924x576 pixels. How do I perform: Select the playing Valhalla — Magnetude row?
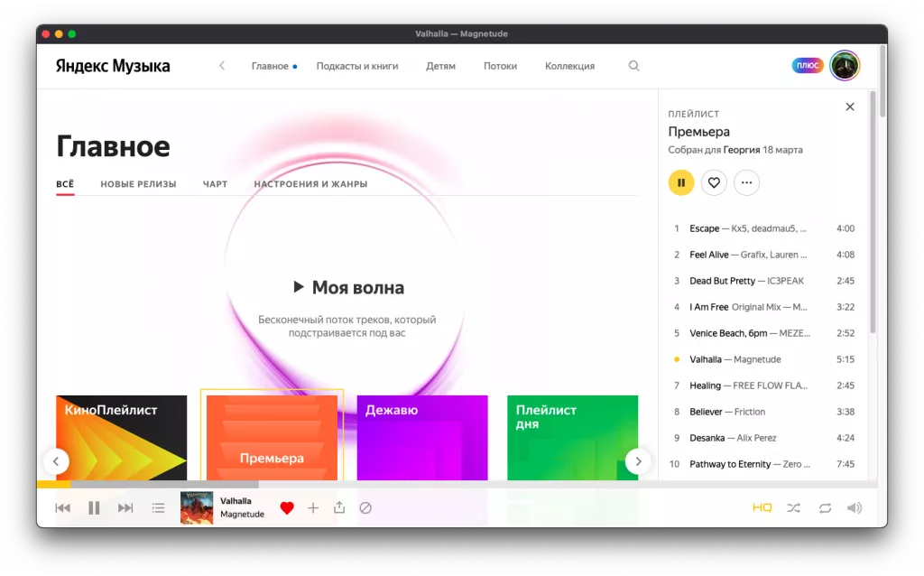tap(763, 359)
